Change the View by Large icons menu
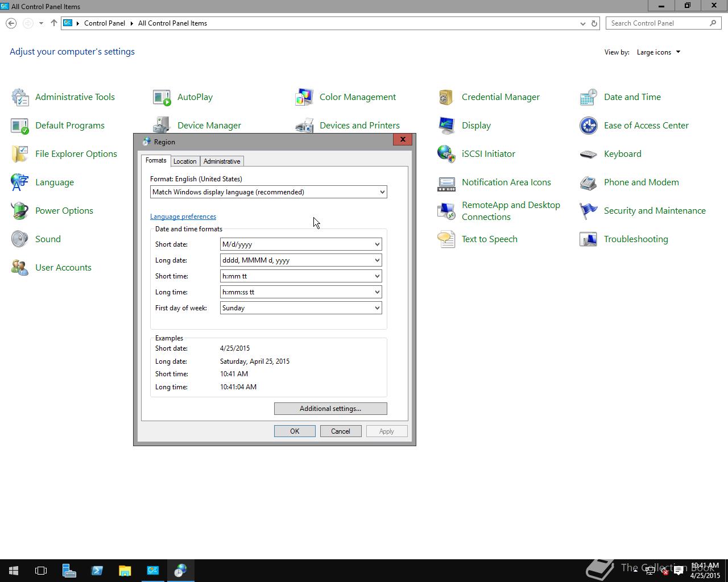 (658, 52)
